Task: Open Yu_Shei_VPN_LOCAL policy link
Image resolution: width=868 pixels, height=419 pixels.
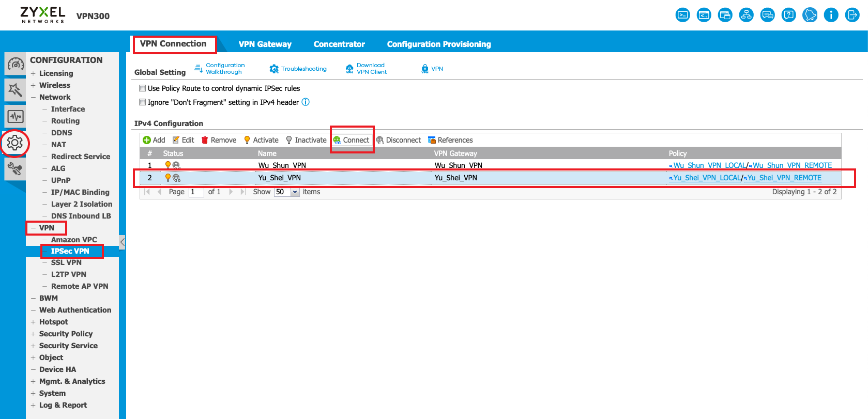Action: [707, 178]
